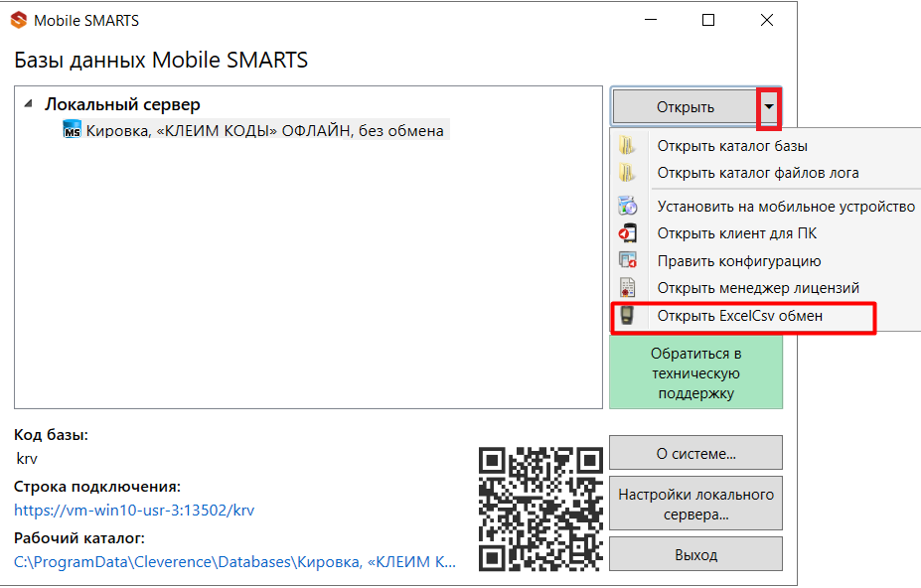Choose Править конфигурацию menu item
The image size is (921, 588).
click(x=767, y=261)
